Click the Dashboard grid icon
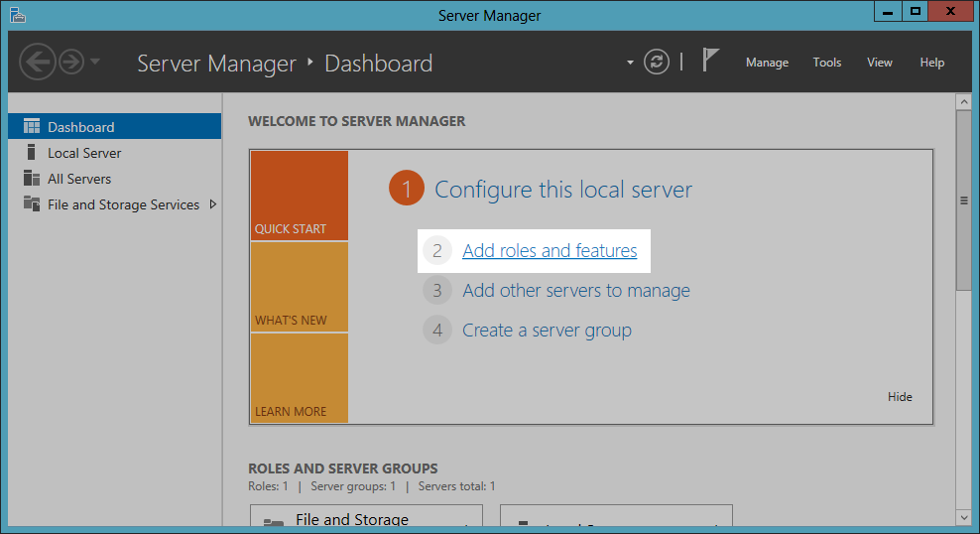Image resolution: width=980 pixels, height=534 pixels. point(32,126)
